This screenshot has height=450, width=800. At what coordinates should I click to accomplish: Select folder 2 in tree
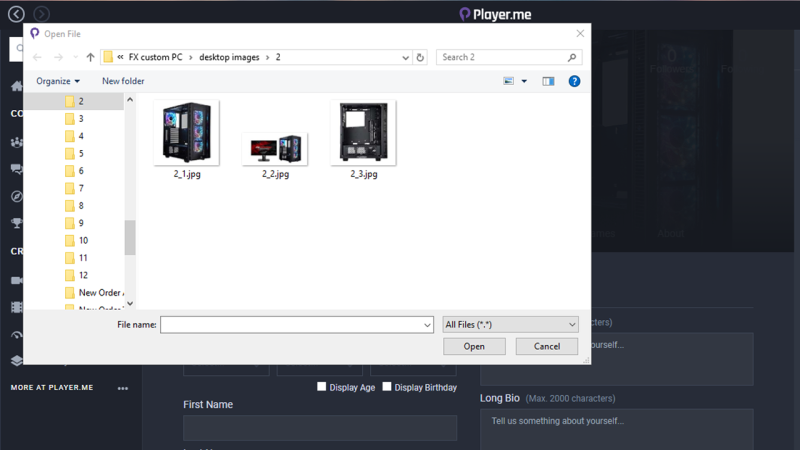click(x=74, y=101)
